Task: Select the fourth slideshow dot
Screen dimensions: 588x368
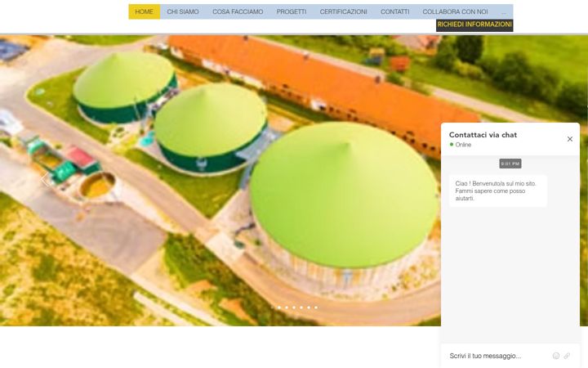Action: click(x=301, y=307)
